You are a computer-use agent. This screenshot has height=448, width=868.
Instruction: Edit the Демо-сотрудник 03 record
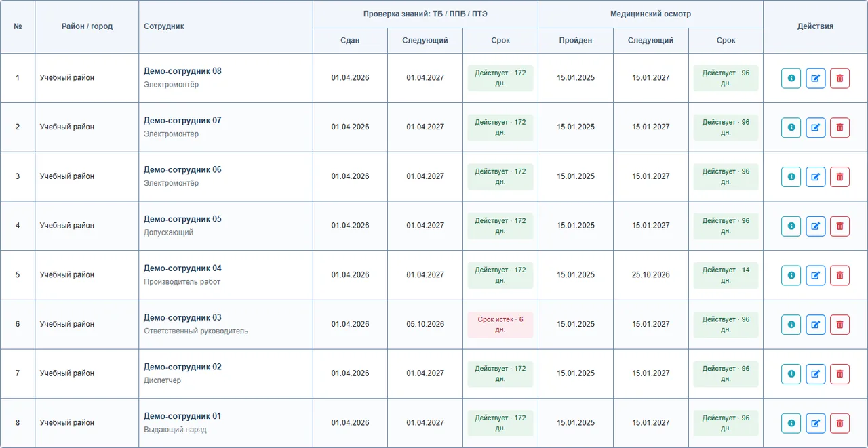click(x=815, y=325)
